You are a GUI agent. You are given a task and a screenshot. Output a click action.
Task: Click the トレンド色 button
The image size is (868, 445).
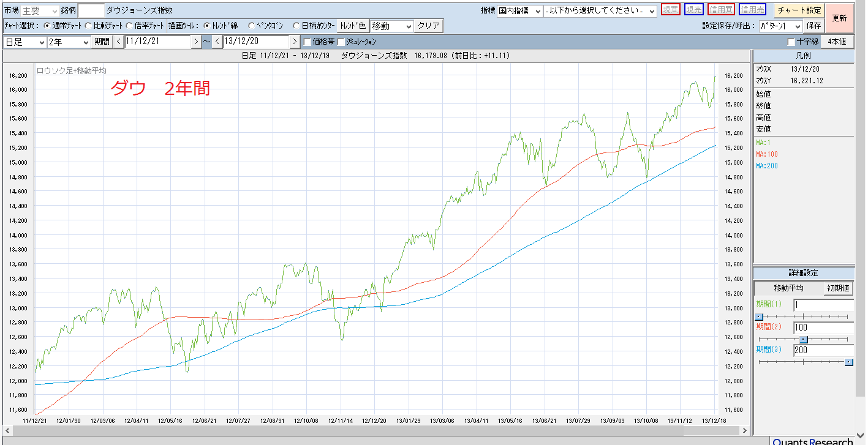(353, 26)
